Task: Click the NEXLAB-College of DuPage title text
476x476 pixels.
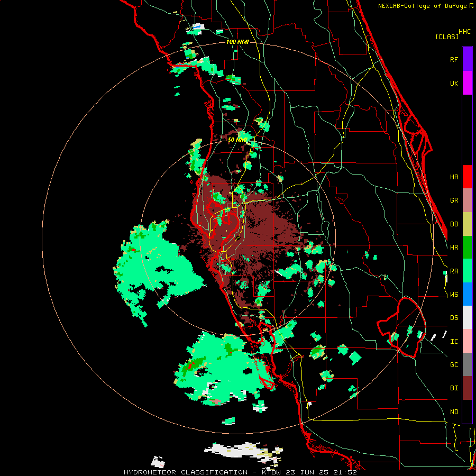Action: point(423,6)
